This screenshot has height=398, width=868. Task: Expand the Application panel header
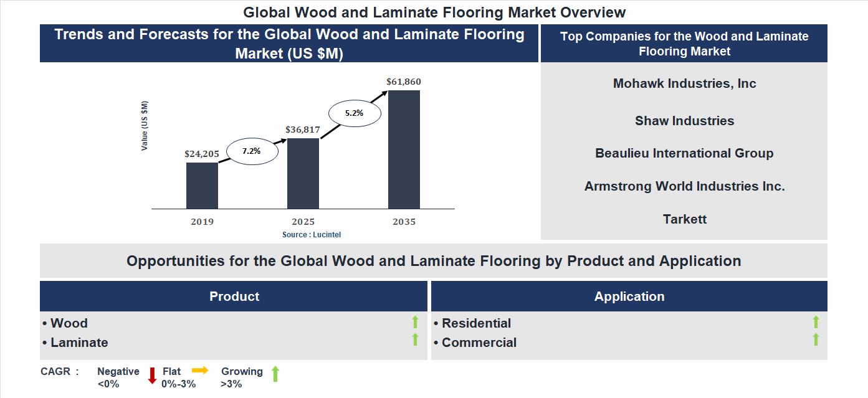[x=629, y=296]
